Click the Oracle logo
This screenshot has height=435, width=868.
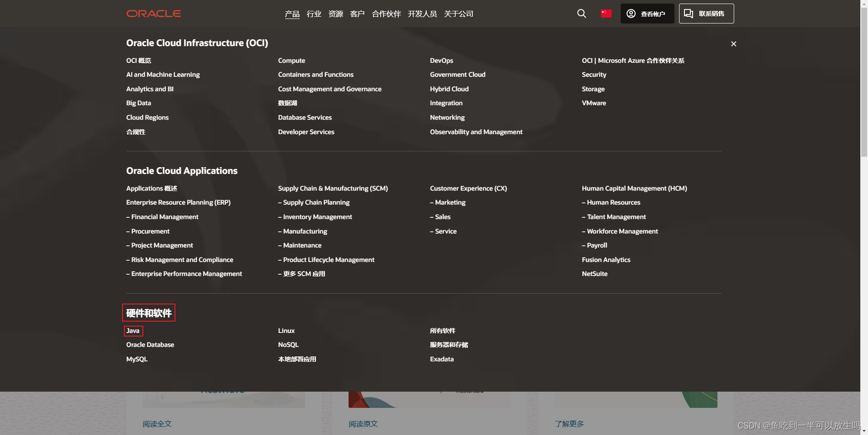pos(154,14)
